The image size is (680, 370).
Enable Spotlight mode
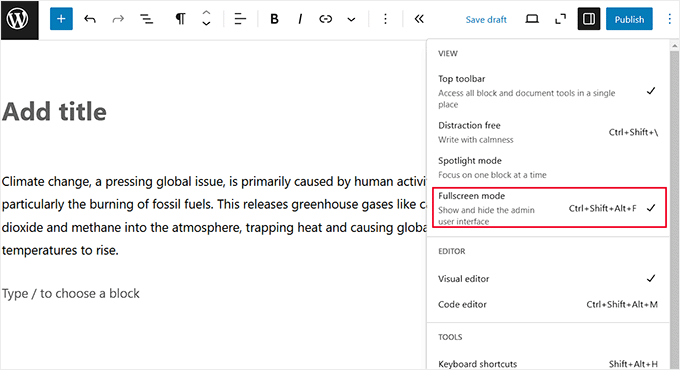point(547,167)
